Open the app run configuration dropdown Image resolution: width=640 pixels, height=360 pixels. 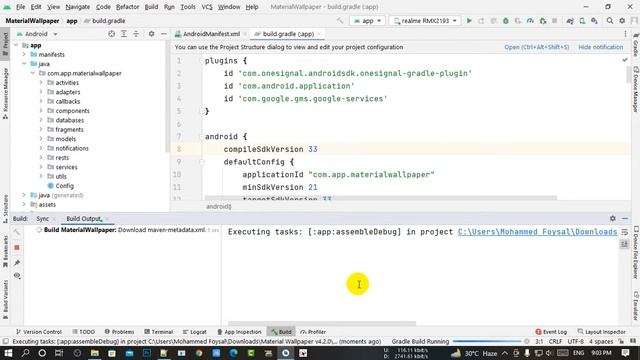click(x=367, y=20)
